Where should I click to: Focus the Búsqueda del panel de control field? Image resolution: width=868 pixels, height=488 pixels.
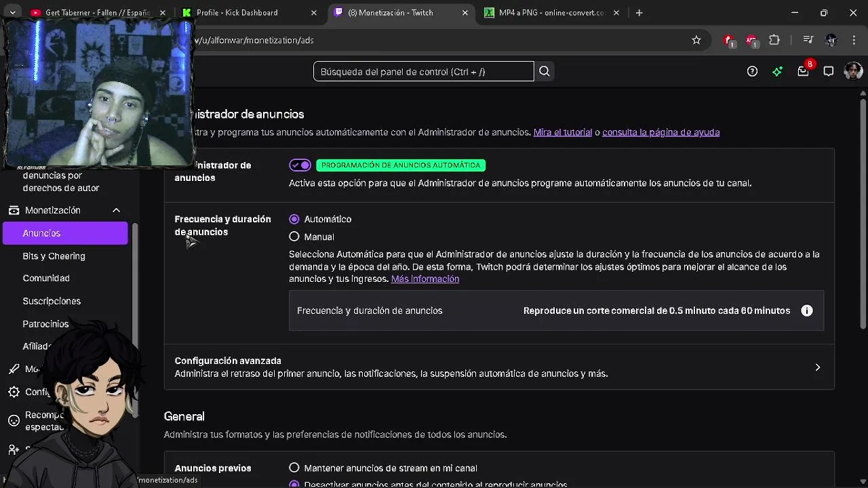pos(423,71)
